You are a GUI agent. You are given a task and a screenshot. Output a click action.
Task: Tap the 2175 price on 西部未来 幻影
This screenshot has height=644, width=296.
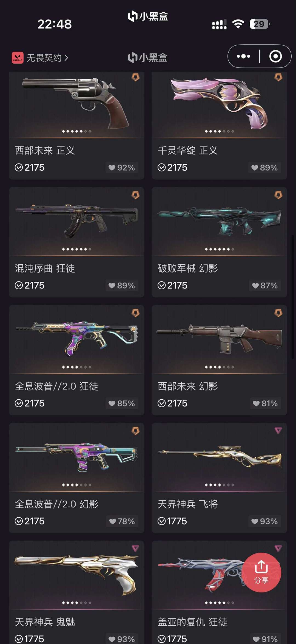pyautogui.click(x=177, y=403)
